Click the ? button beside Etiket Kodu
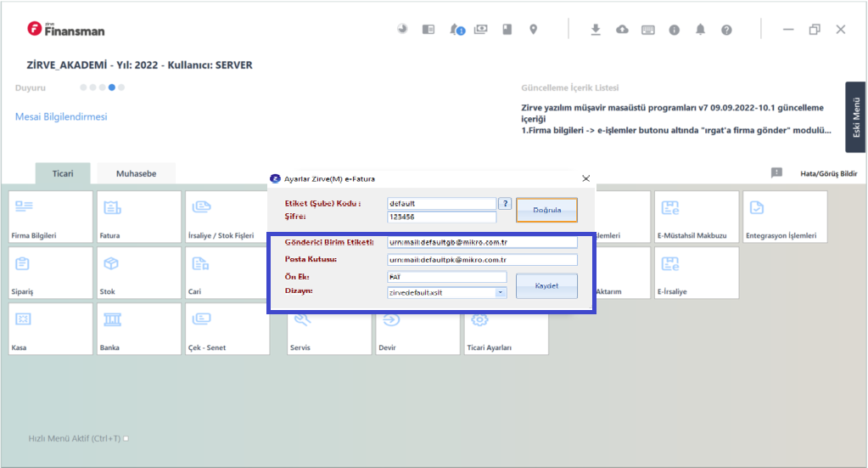This screenshot has width=868, height=468. [x=505, y=203]
